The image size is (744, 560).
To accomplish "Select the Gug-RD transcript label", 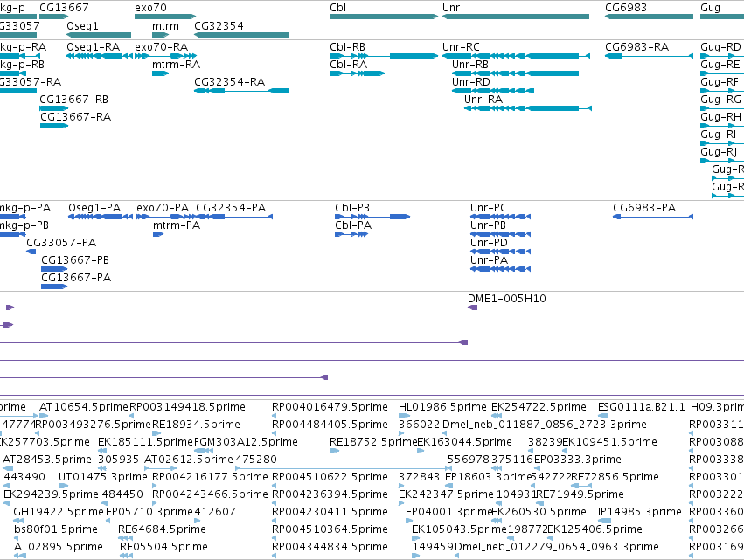I will click(720, 47).
